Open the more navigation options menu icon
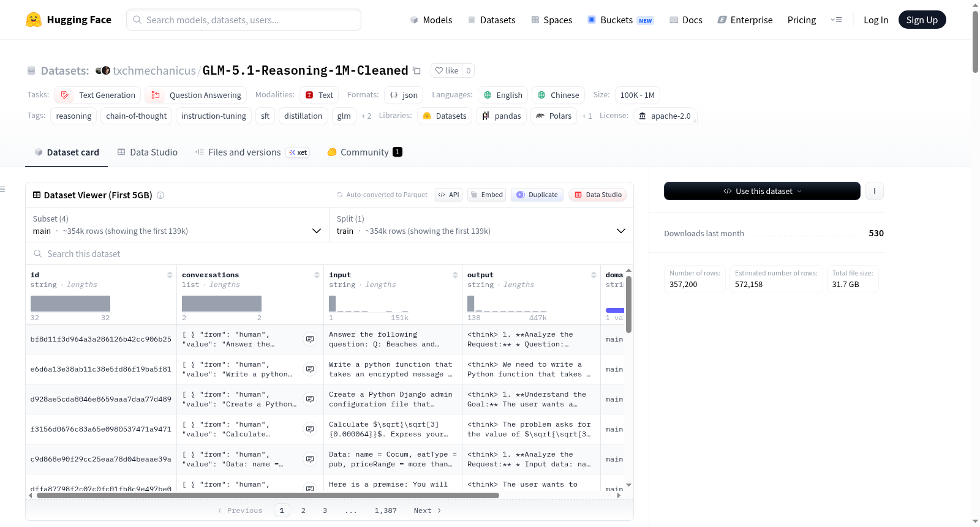Image resolution: width=980 pixels, height=527 pixels. click(836, 20)
